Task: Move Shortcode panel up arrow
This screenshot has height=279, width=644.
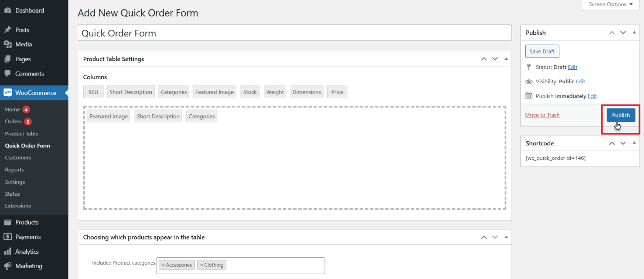Action: point(612,143)
